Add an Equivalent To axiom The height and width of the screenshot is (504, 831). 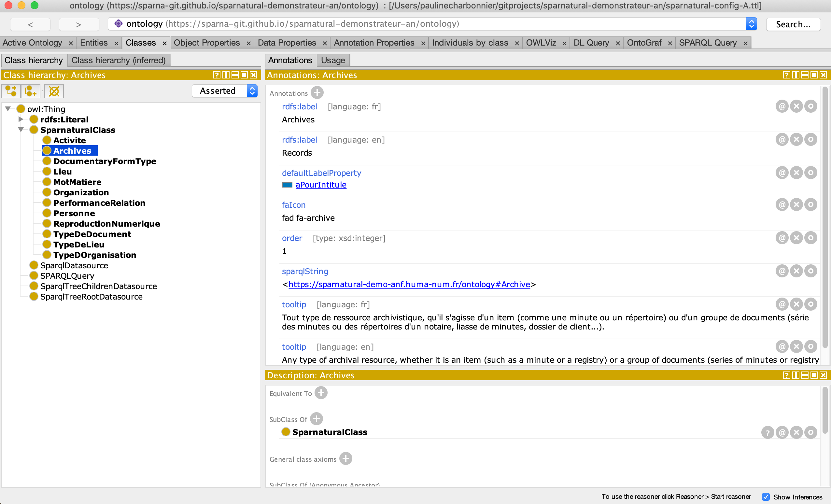321,393
